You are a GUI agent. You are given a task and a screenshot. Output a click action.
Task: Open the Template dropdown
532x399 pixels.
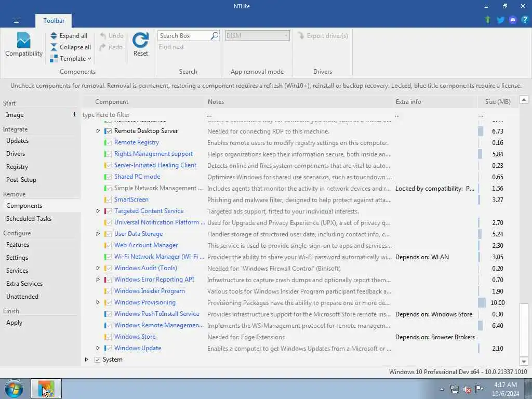pyautogui.click(x=71, y=59)
